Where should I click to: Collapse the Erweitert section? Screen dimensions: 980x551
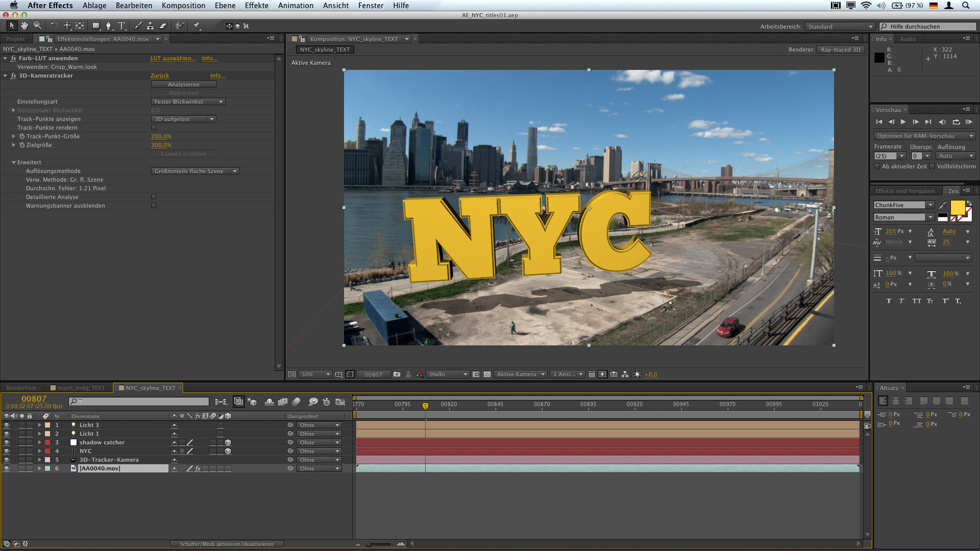tap(14, 162)
